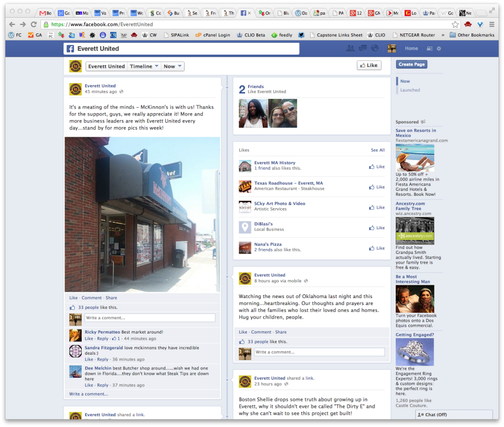Click the DiBlasi's map pin icon
This screenshot has height=427, width=504.
coord(245,227)
